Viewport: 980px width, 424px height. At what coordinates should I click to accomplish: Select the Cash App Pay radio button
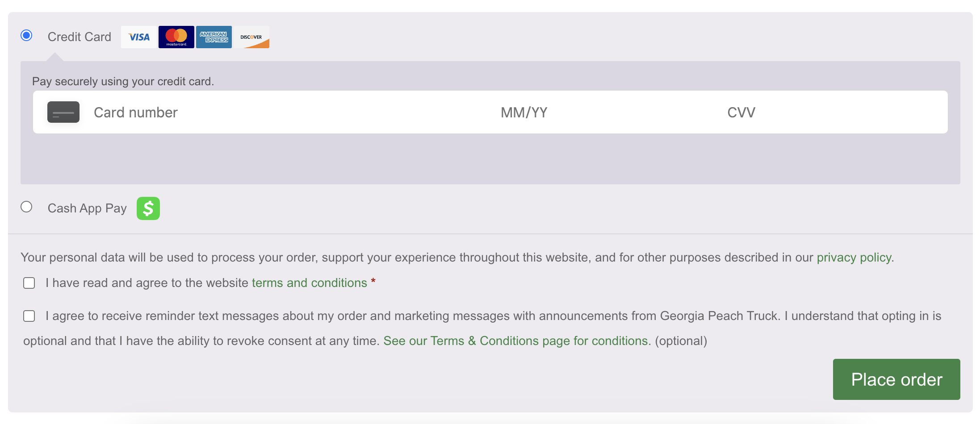click(26, 207)
